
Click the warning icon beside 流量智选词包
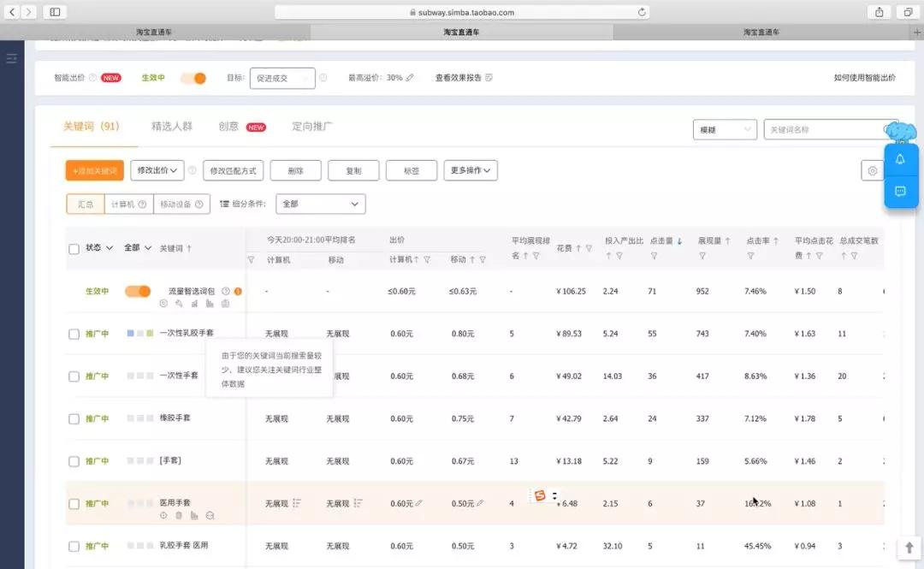(x=238, y=290)
